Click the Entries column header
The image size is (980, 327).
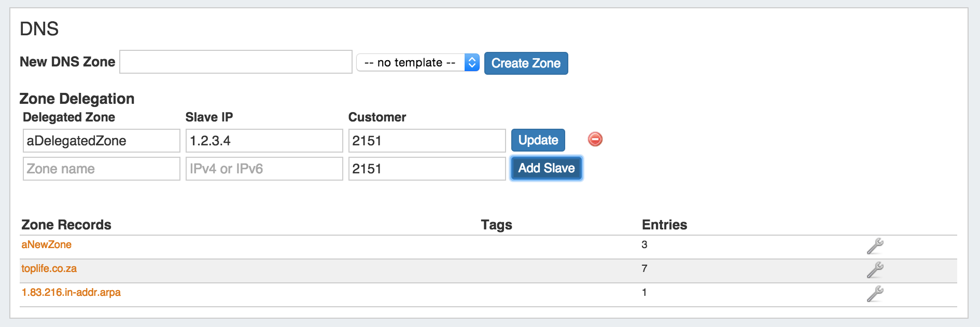pos(664,225)
